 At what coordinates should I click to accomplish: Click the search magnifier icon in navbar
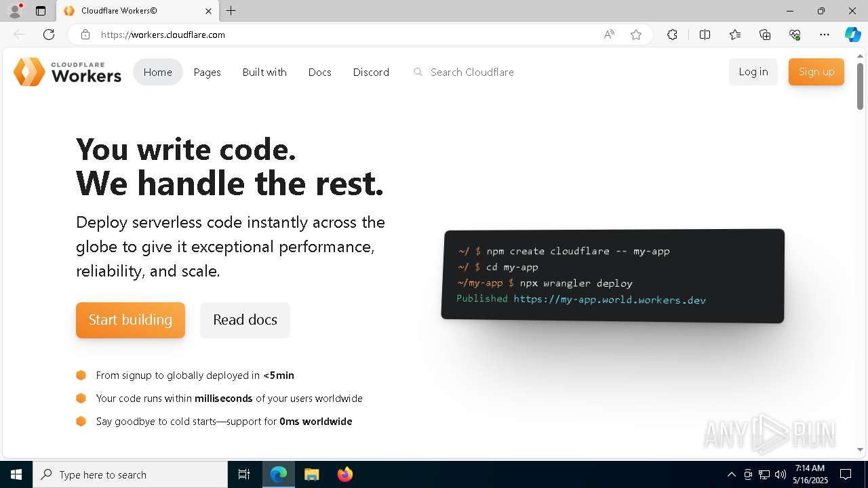coord(418,72)
